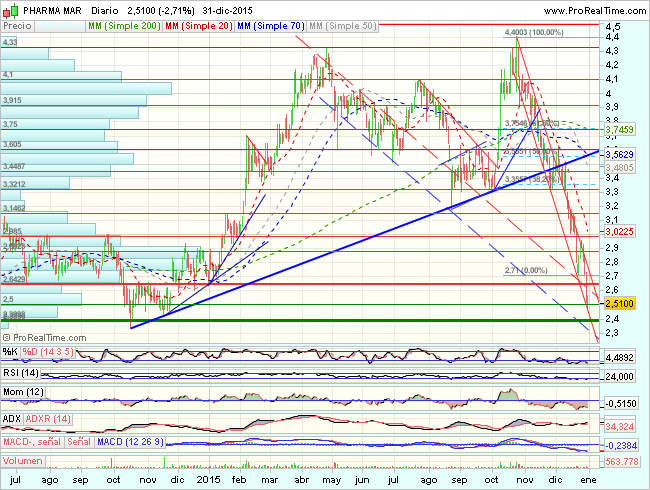The image size is (650, 490).
Task: Click the 3,605 horizontal level label
Action: tap(12, 144)
